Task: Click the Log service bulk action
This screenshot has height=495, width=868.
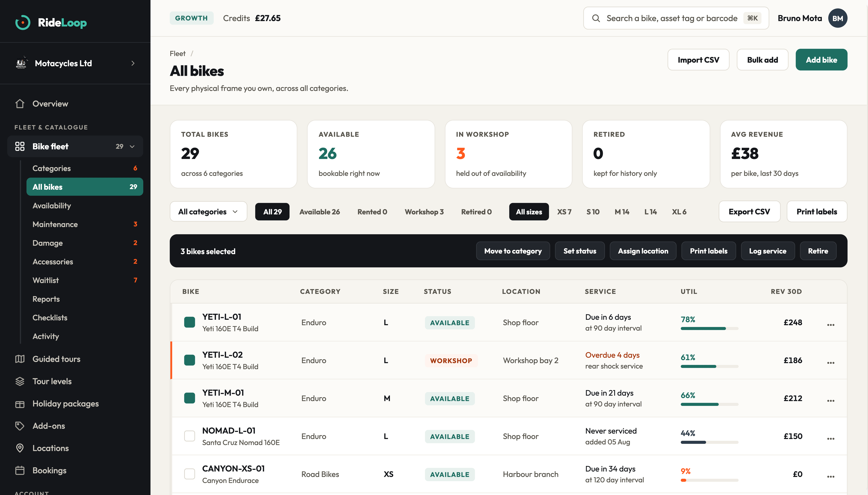Action: point(767,251)
